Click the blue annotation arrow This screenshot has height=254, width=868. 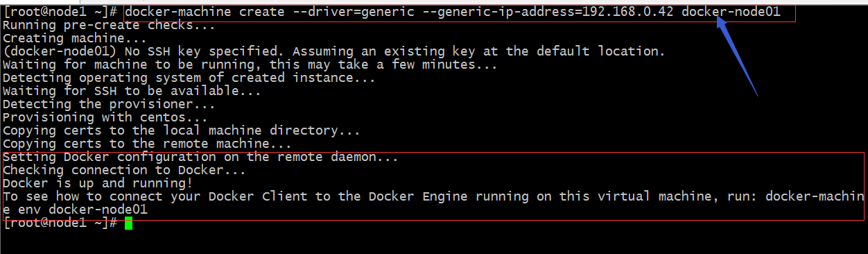pos(738,58)
